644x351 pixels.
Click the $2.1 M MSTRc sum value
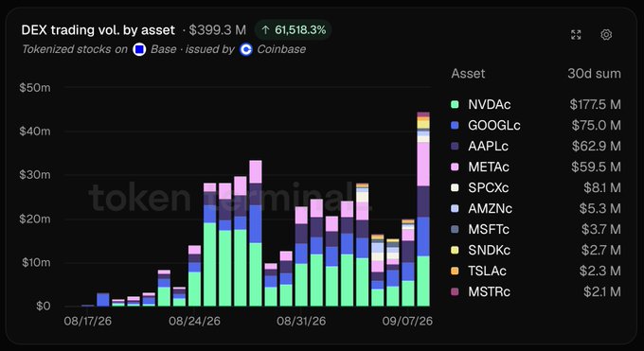602,292
